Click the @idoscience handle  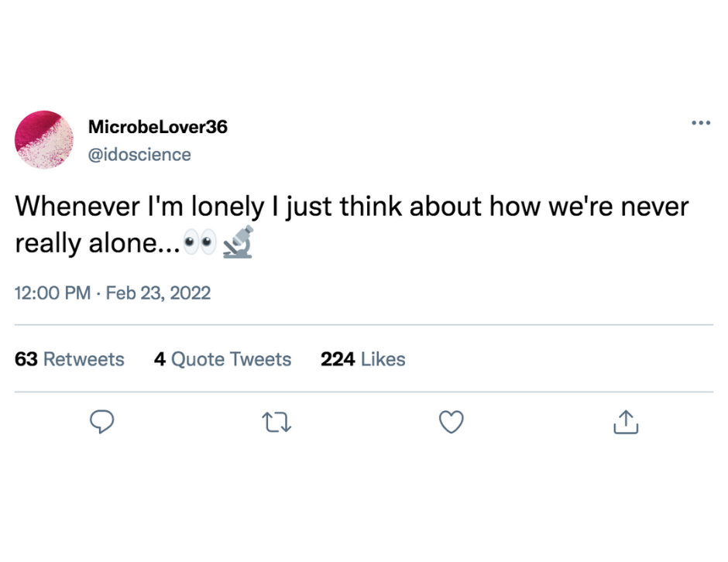pyautogui.click(x=139, y=154)
